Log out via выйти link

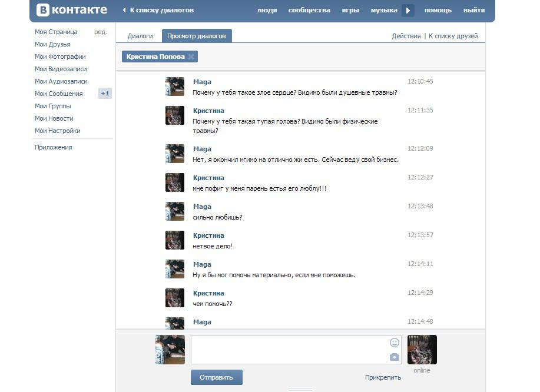tap(474, 11)
